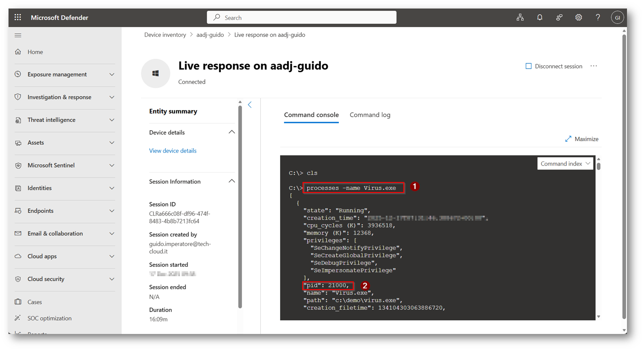644x351 pixels.
Task: Click the Cases icon
Action: pos(18,301)
